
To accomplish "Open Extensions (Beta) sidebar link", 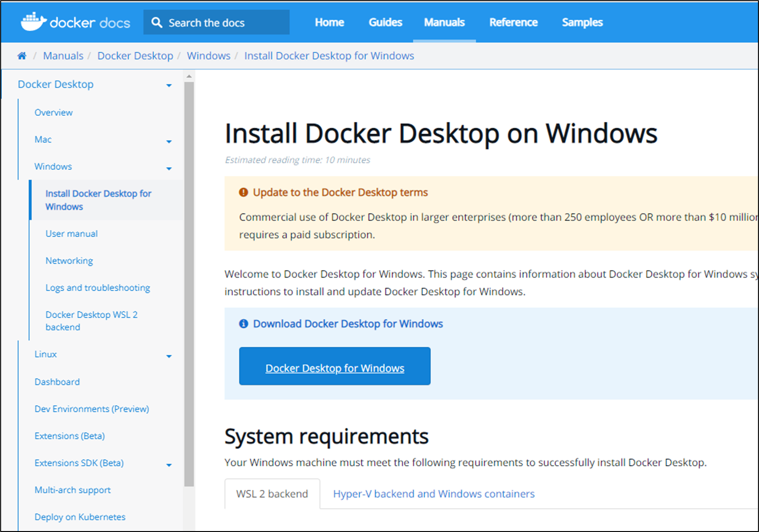I will pyautogui.click(x=70, y=436).
